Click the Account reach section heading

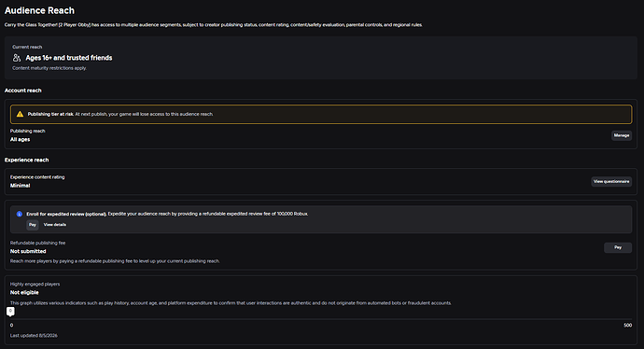23,91
